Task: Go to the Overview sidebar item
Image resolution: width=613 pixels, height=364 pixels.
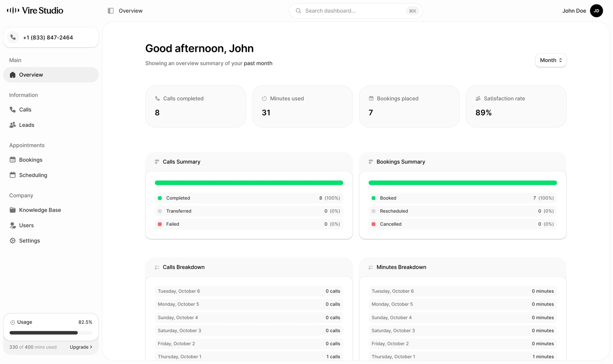Action: pyautogui.click(x=51, y=75)
